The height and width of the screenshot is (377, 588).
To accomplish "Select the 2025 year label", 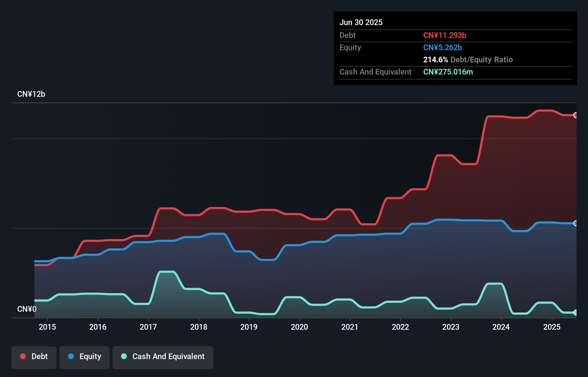I will pyautogui.click(x=552, y=327).
